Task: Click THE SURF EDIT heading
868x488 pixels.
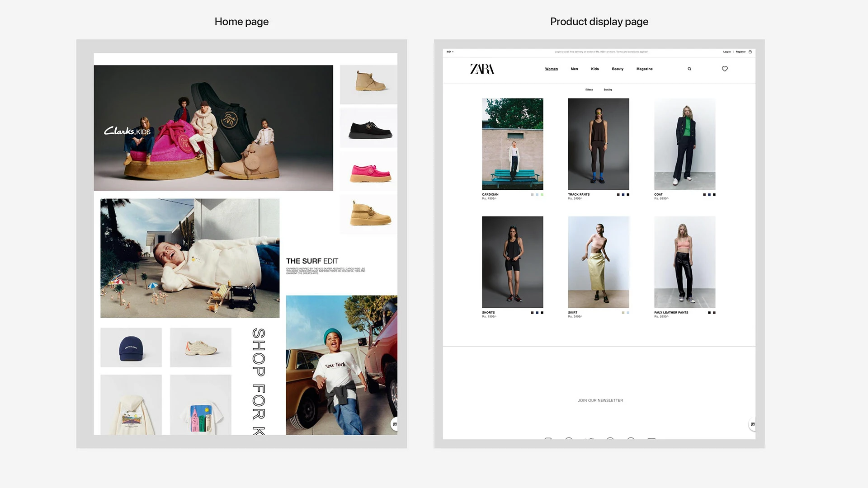Action: (x=312, y=261)
